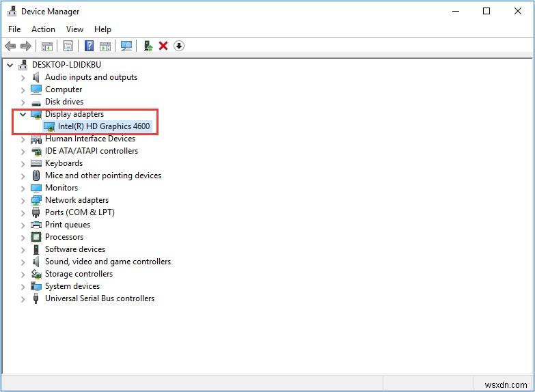This screenshot has width=535, height=392.
Task: Click the Processors chip icon
Action: [x=36, y=237]
